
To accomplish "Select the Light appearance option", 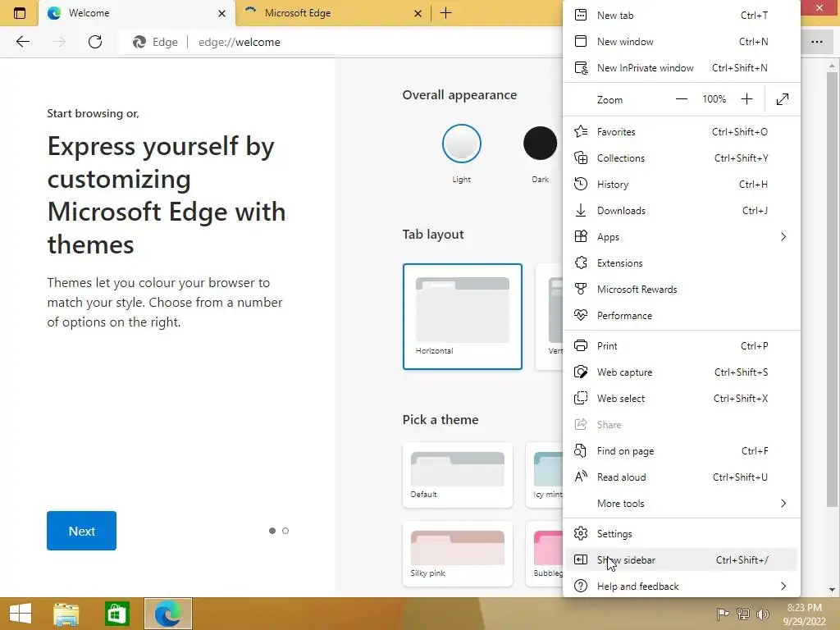I will 461,144.
